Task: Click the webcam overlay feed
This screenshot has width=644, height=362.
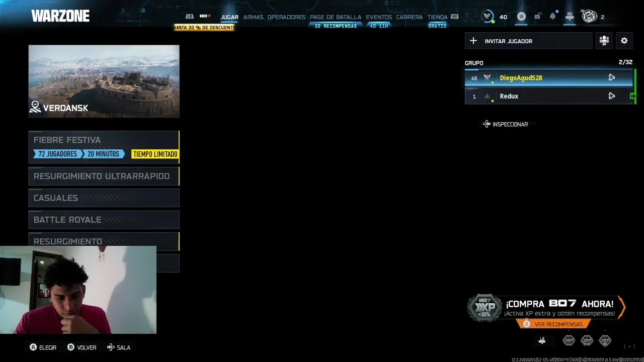Action: (78, 290)
